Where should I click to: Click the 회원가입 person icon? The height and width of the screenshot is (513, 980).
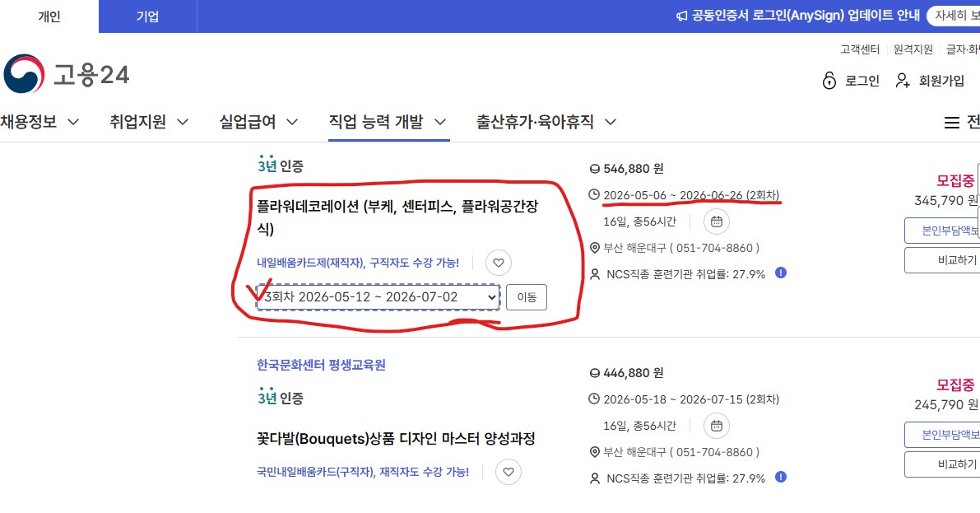(903, 80)
